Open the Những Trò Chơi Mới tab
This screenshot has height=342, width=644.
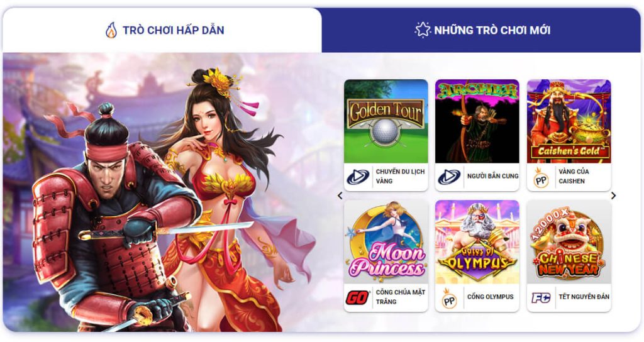tap(481, 30)
